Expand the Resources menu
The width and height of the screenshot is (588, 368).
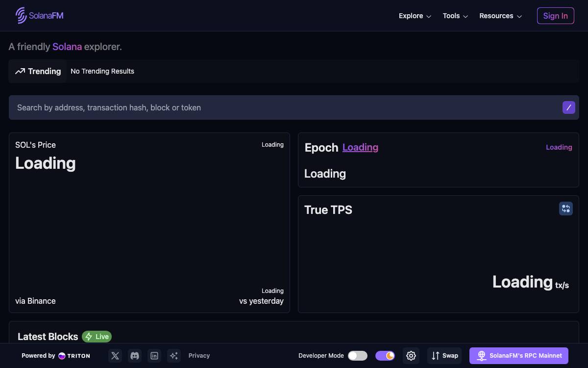pos(500,16)
